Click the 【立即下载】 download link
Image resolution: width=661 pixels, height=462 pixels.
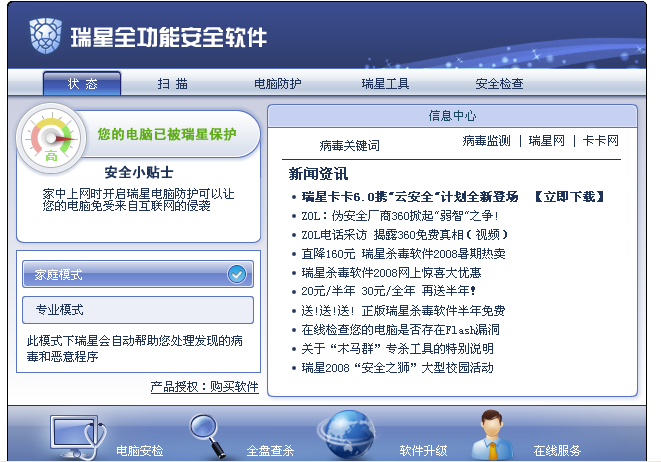point(569,196)
